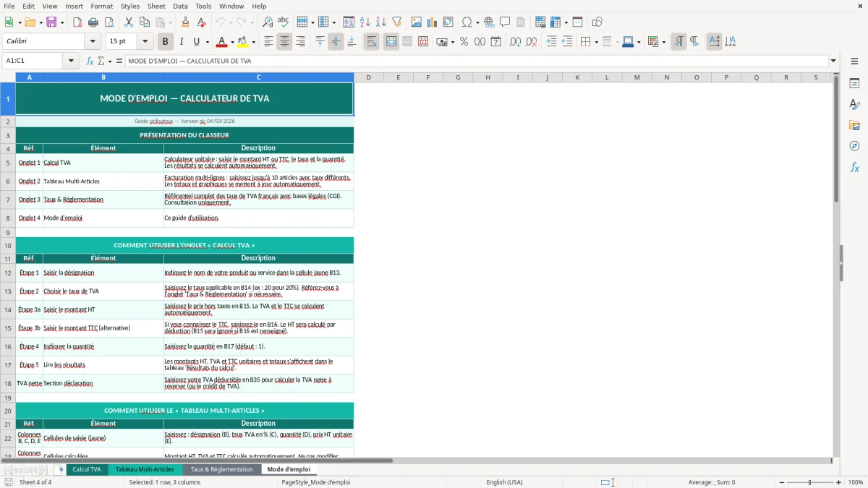
Task: Cut selection with the scissors icon
Action: pyautogui.click(x=128, y=22)
